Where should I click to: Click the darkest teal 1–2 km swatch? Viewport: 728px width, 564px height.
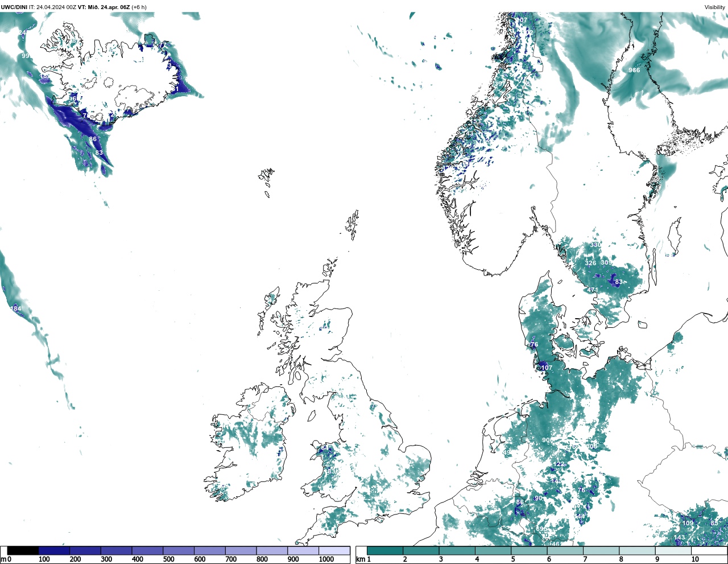pos(385,551)
